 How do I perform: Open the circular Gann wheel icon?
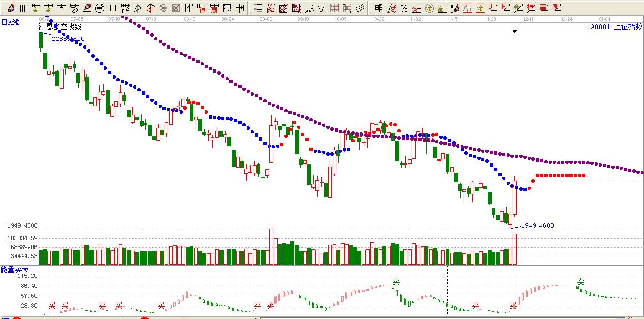click(x=100, y=8)
